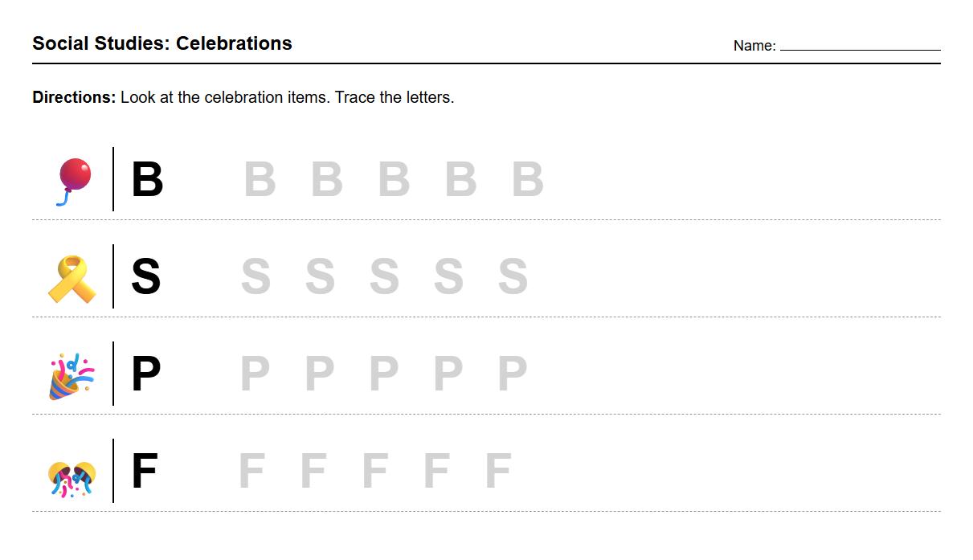The image size is (973, 560).
Task: Click the bold black letter P
Action: coord(145,374)
